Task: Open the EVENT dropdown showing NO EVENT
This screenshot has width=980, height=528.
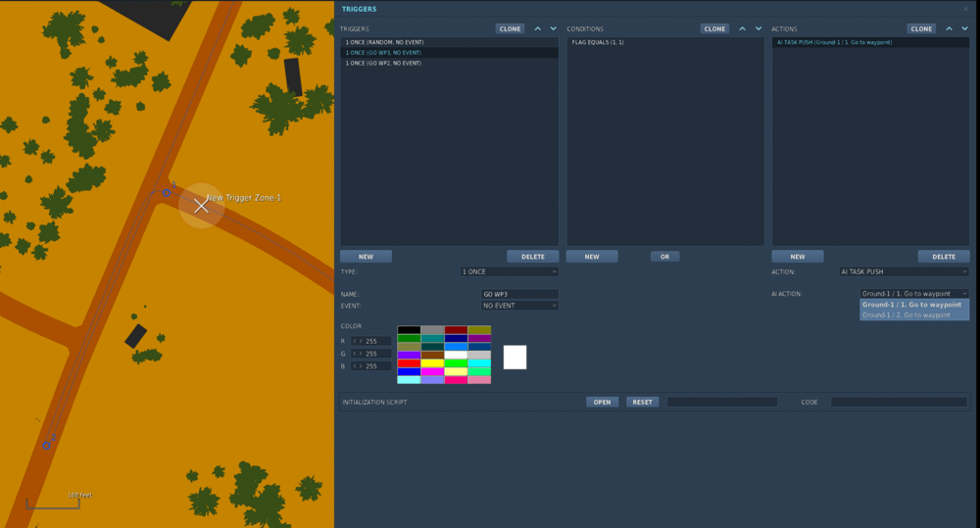Action: click(x=519, y=306)
